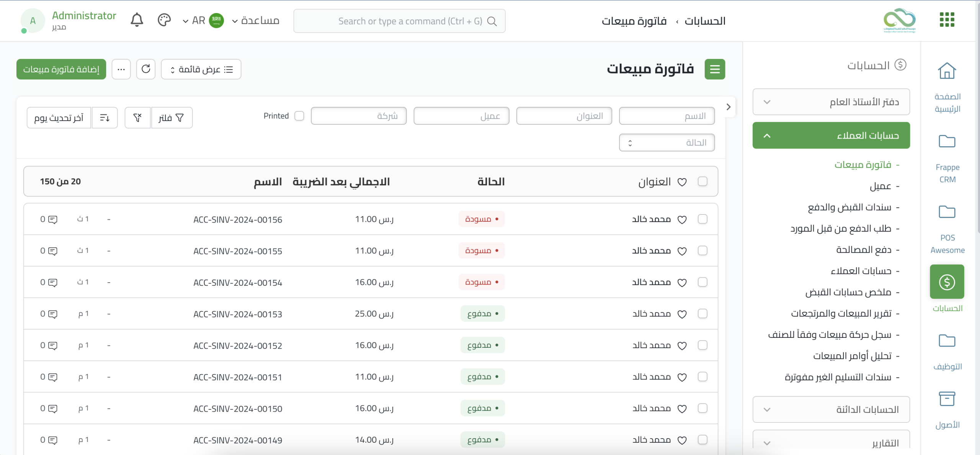980x455 pixels.
Task: Open the theme palette switcher
Action: coord(164,20)
